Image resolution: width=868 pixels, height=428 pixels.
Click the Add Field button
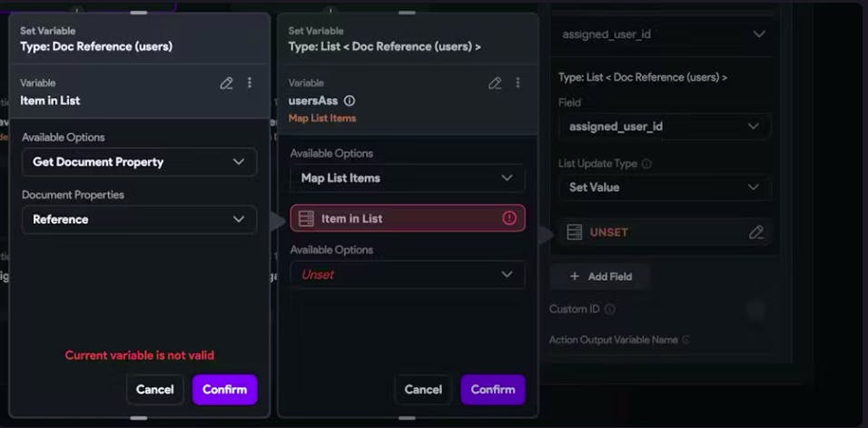[x=599, y=276]
